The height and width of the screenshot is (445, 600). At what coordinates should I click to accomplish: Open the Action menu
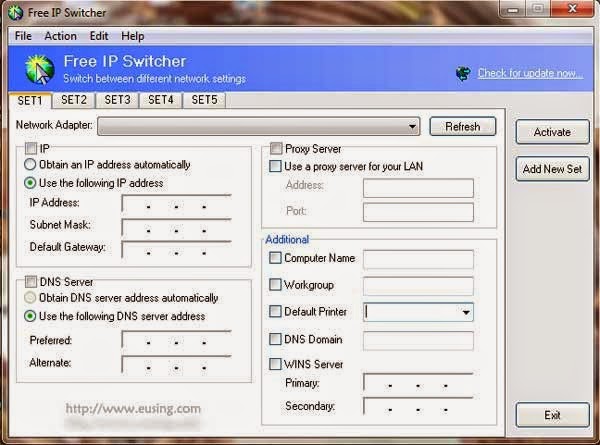point(60,36)
